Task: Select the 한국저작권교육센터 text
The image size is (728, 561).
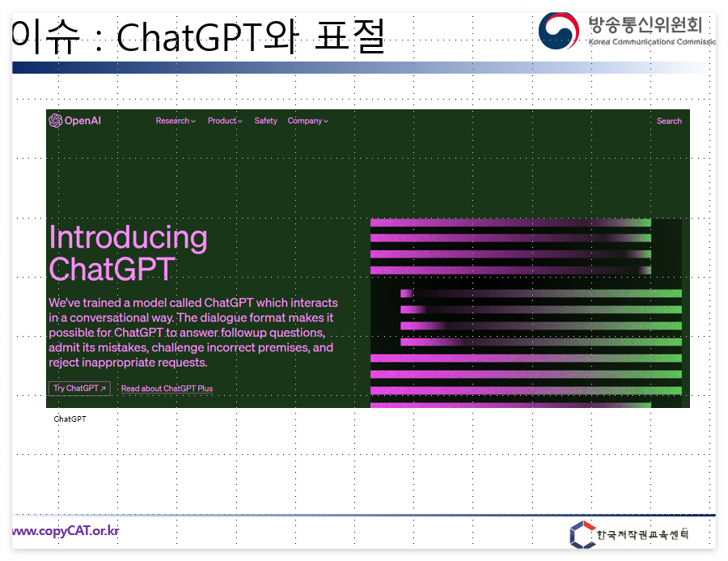Action: click(642, 534)
